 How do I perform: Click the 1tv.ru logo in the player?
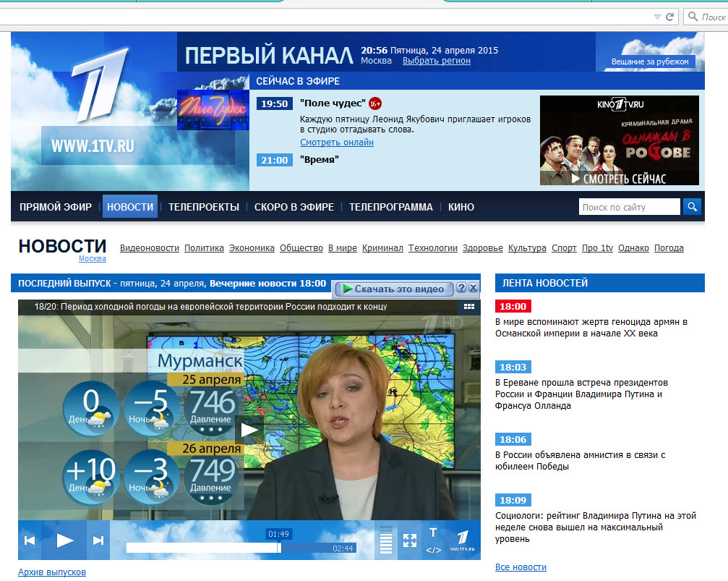click(463, 540)
